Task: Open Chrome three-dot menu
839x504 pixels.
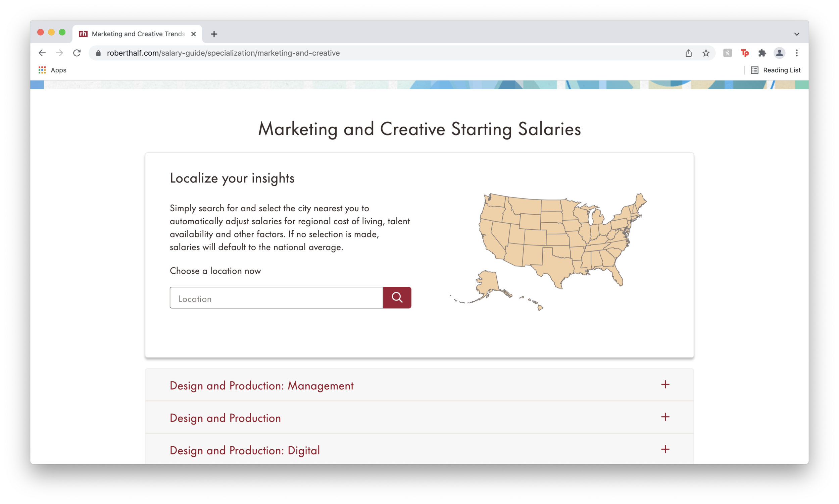Action: tap(796, 53)
